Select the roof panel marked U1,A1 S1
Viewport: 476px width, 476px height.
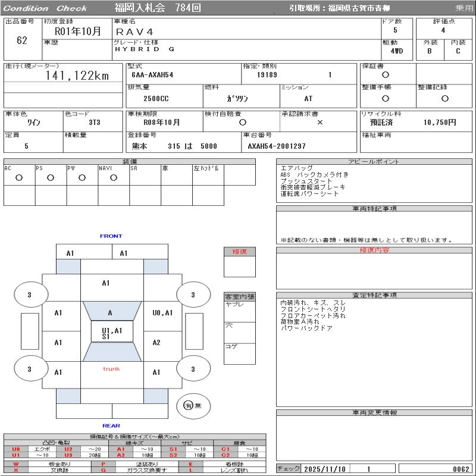pyautogui.click(x=111, y=333)
